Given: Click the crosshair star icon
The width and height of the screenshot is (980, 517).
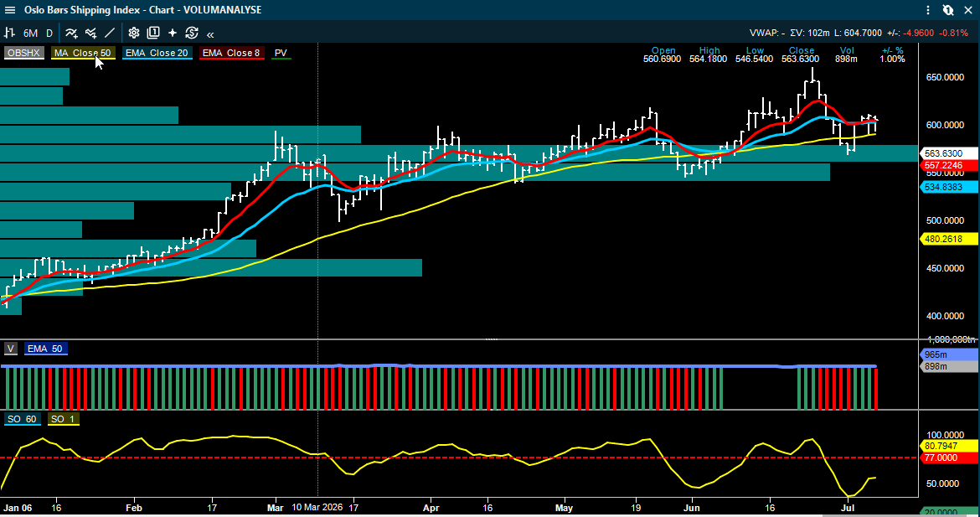Looking at the screenshot, I should pos(173,34).
